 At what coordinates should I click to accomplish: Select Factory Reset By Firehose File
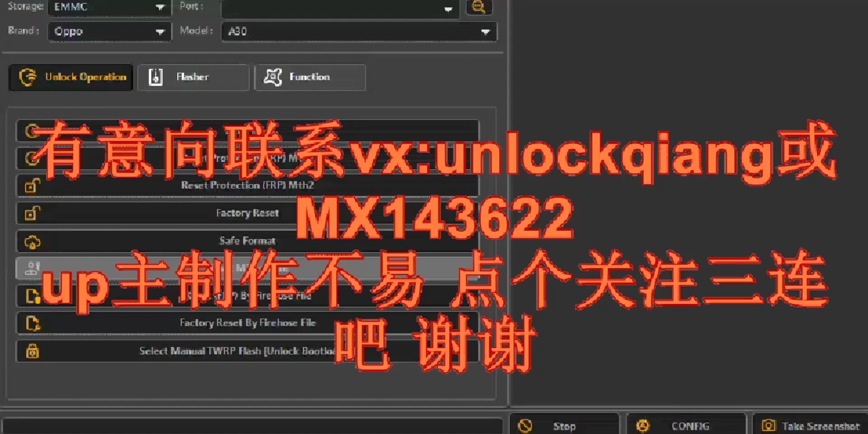(248, 323)
